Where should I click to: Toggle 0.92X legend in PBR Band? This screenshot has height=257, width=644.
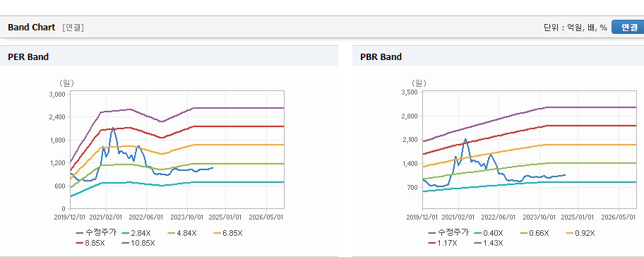click(x=580, y=233)
